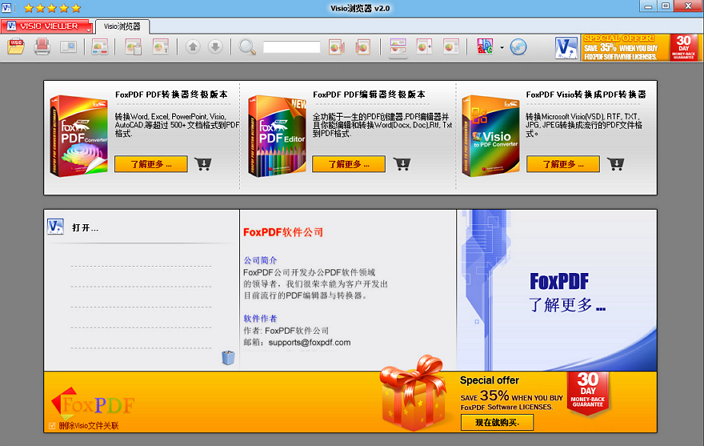Click the FoxPDF PDF转换器终极版本 product title
704x446 pixels.
(x=172, y=94)
